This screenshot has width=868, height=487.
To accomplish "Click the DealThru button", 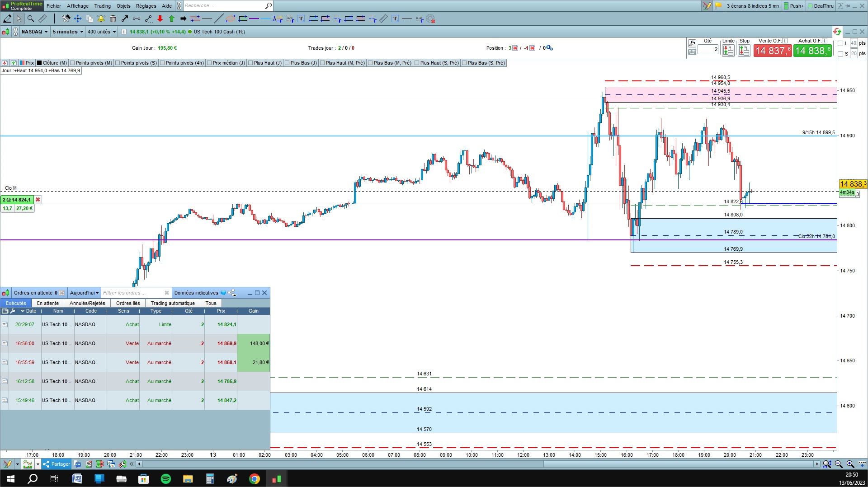I will point(821,6).
